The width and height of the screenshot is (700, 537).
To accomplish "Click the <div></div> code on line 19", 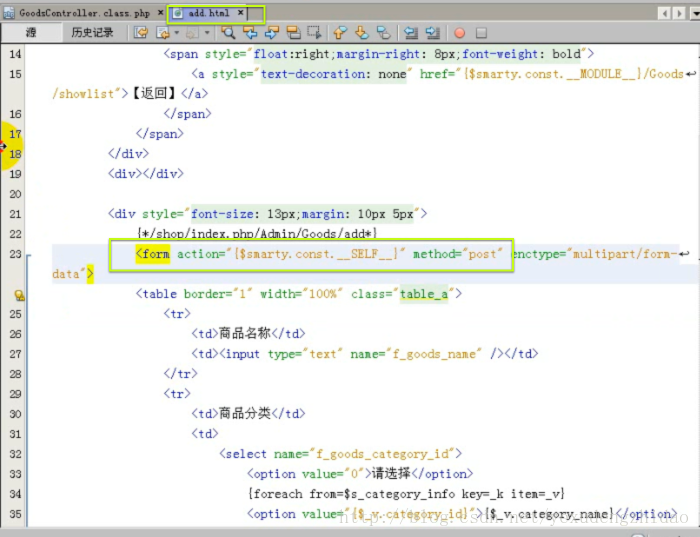I will click(x=146, y=174).
